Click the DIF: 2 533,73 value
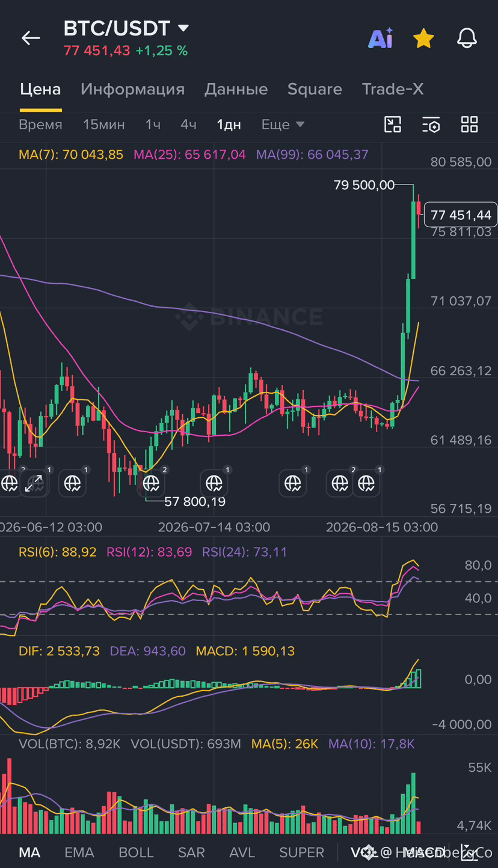The width and height of the screenshot is (498, 868). (x=59, y=651)
